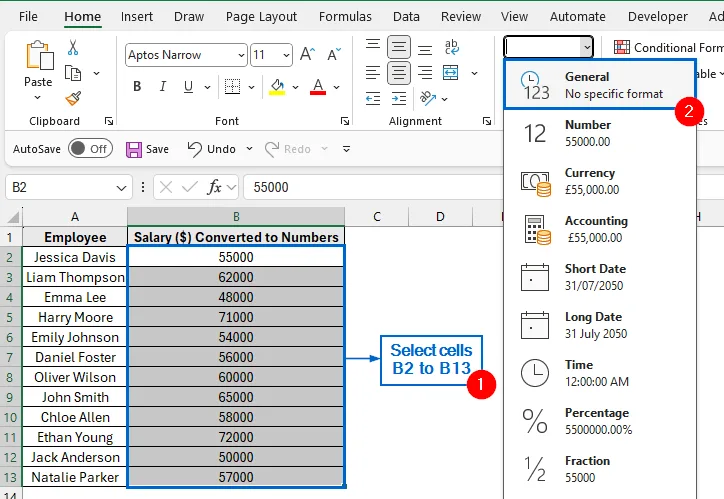
Task: Switch to Insert tab
Action: pyautogui.click(x=137, y=17)
